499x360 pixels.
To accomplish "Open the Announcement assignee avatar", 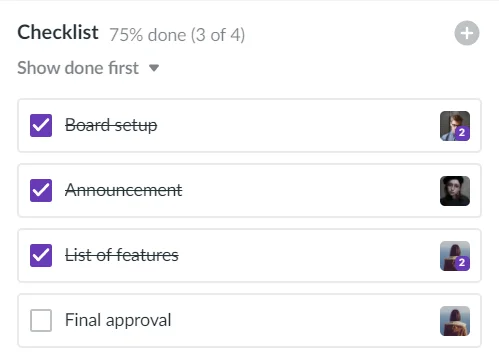I will click(x=455, y=191).
